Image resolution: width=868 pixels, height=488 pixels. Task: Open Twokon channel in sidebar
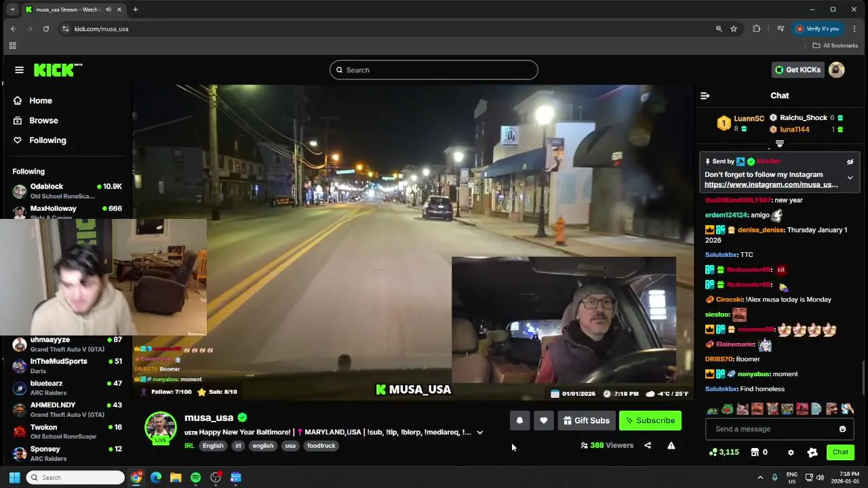pyautogui.click(x=67, y=432)
